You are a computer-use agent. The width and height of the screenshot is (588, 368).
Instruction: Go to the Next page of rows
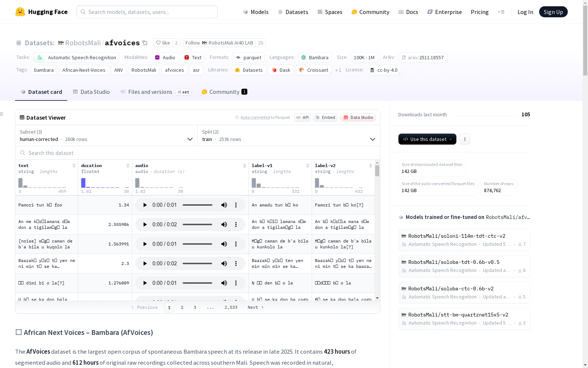tap(256, 307)
